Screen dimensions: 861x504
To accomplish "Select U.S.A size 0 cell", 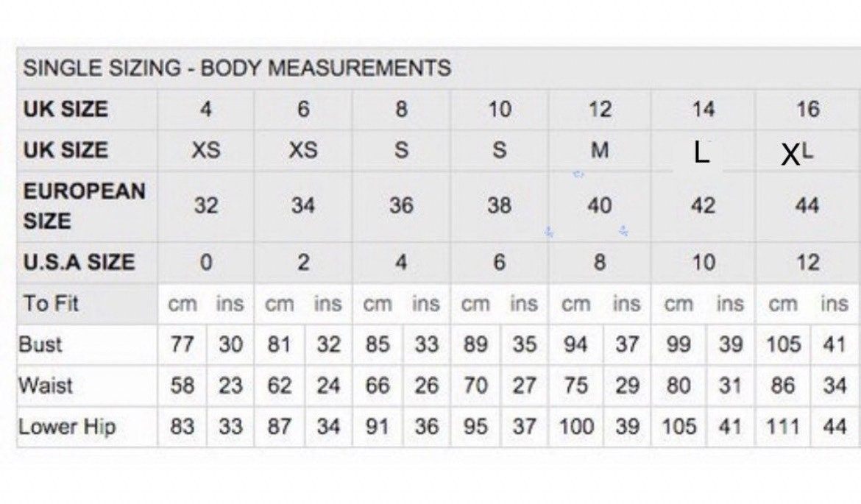I will [206, 262].
